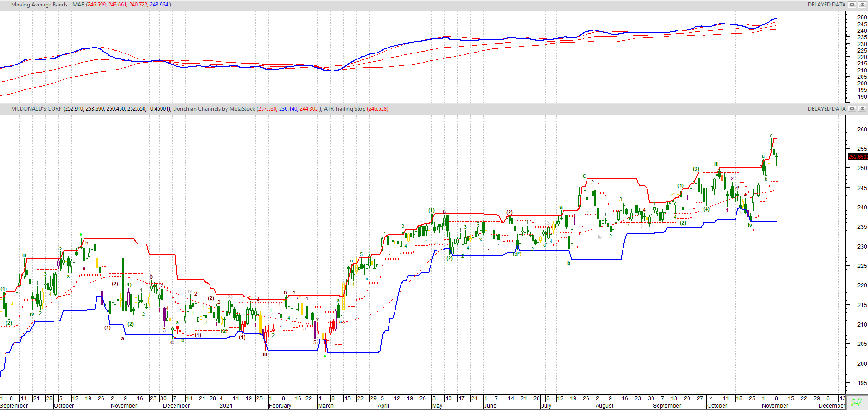Maximize the McDonald's Corp price pane
Screen dimensions: 868x410
point(852,109)
